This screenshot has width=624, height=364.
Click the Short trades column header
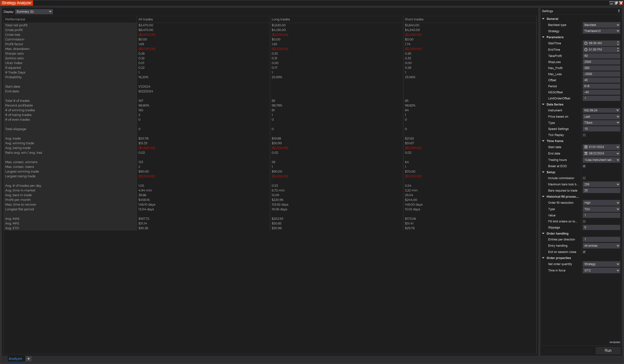click(470, 19)
